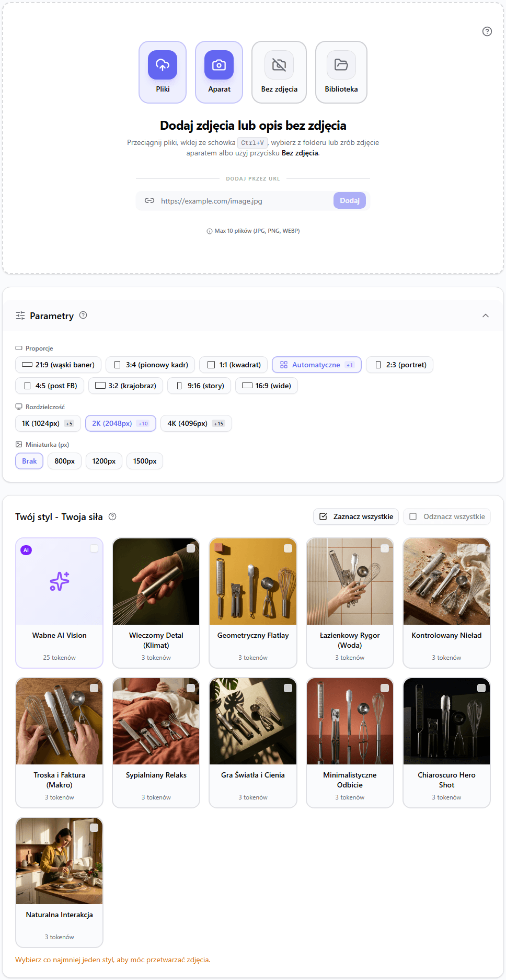This screenshot has width=506, height=980.
Task: Open the Geometryczny Flatlay style thumbnail
Action: (x=253, y=581)
